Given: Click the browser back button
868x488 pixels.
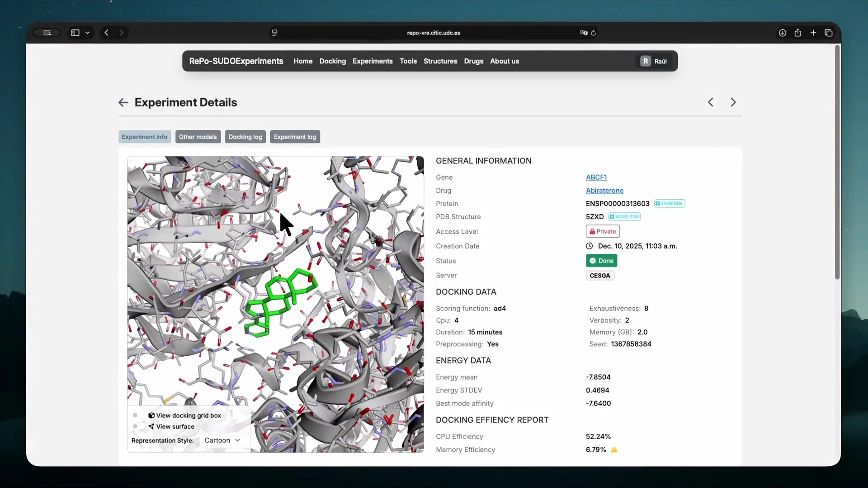Looking at the screenshot, I should pos(106,33).
